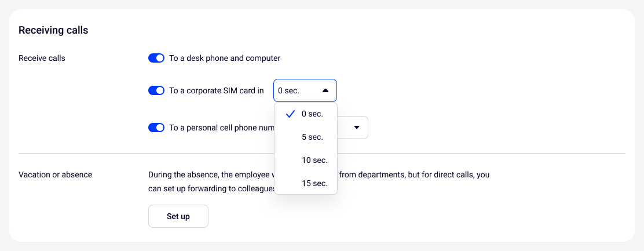Choose 5 sec. from the delay list
The width and height of the screenshot is (644, 251).
[312, 137]
